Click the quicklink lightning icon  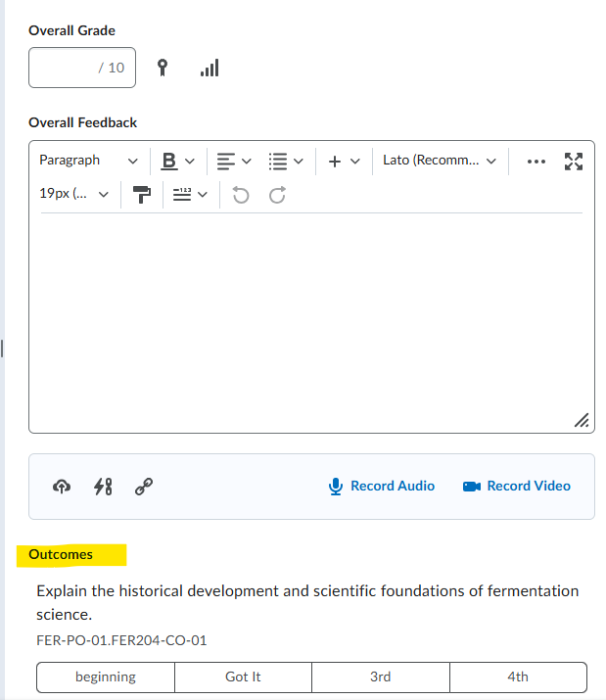pos(103,487)
